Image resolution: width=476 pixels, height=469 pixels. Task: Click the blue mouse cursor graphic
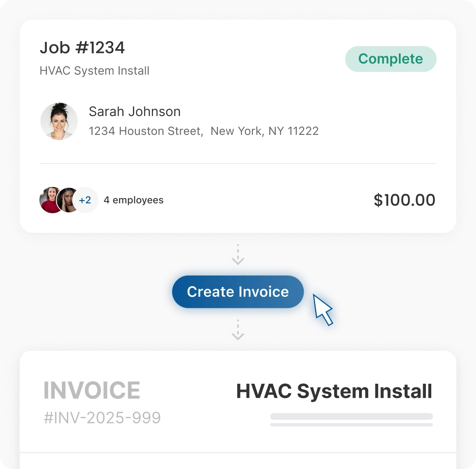[323, 310]
